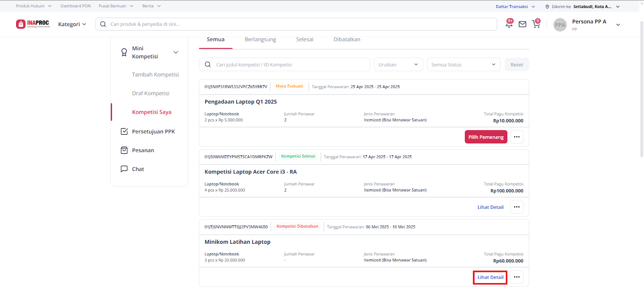This screenshot has height=288, width=644.
Task: Switch to the Dibatalkan tab
Action: click(347, 39)
